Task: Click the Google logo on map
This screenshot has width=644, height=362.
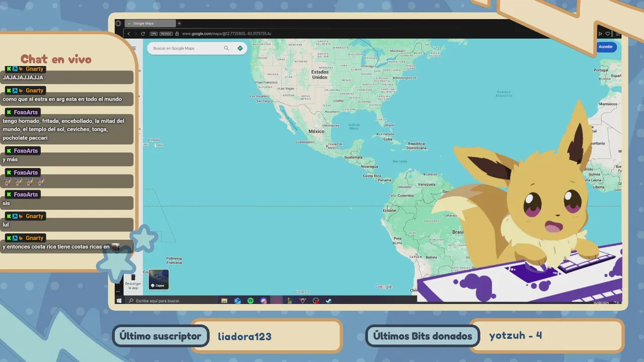Action: pos(383,287)
